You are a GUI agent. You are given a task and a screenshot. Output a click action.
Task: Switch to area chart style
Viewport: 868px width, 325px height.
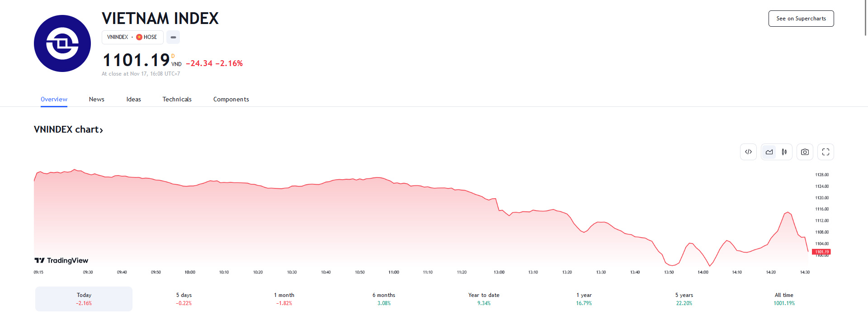click(769, 152)
